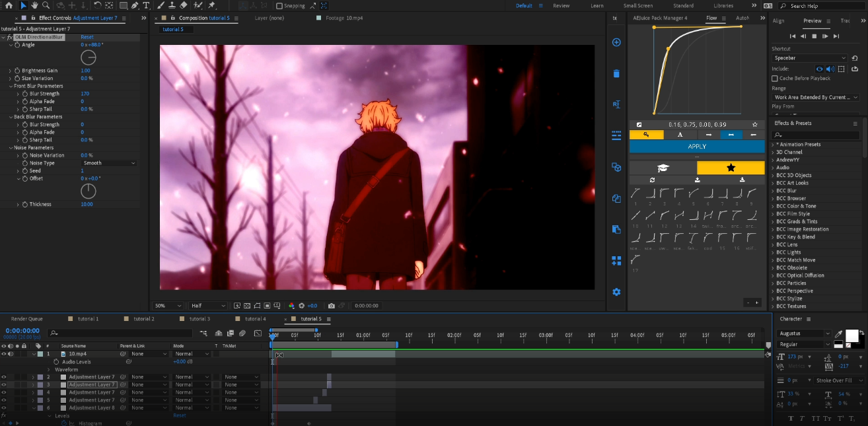Select the Rotation tool
This screenshot has height=426, width=868.
97,5
